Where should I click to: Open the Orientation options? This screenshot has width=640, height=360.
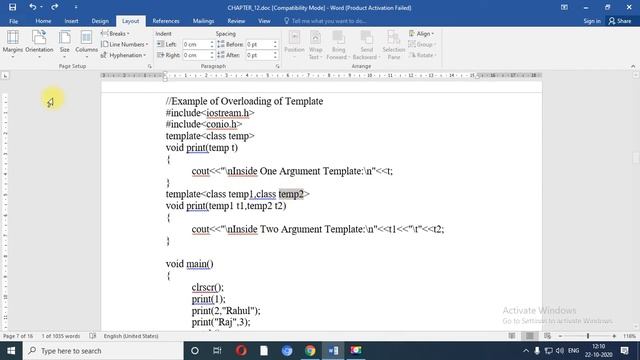[39, 44]
